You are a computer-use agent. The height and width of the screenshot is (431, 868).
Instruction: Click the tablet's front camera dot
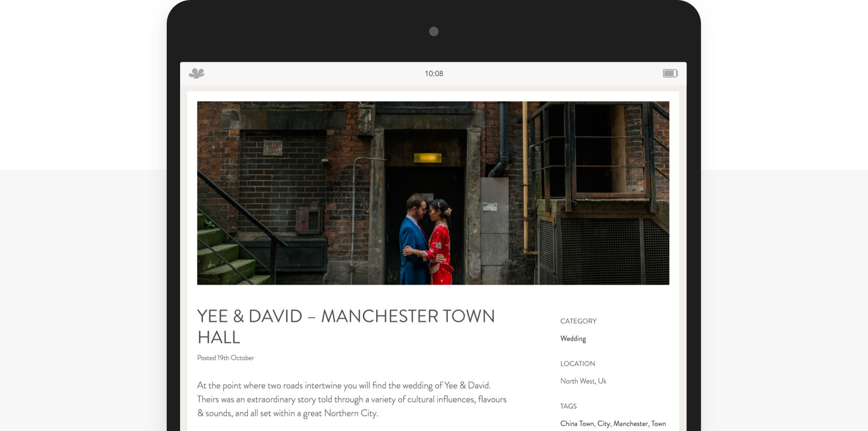[x=434, y=32]
